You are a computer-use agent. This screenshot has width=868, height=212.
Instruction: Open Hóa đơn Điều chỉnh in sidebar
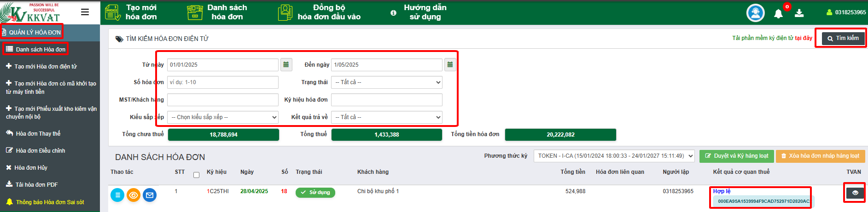(35, 151)
